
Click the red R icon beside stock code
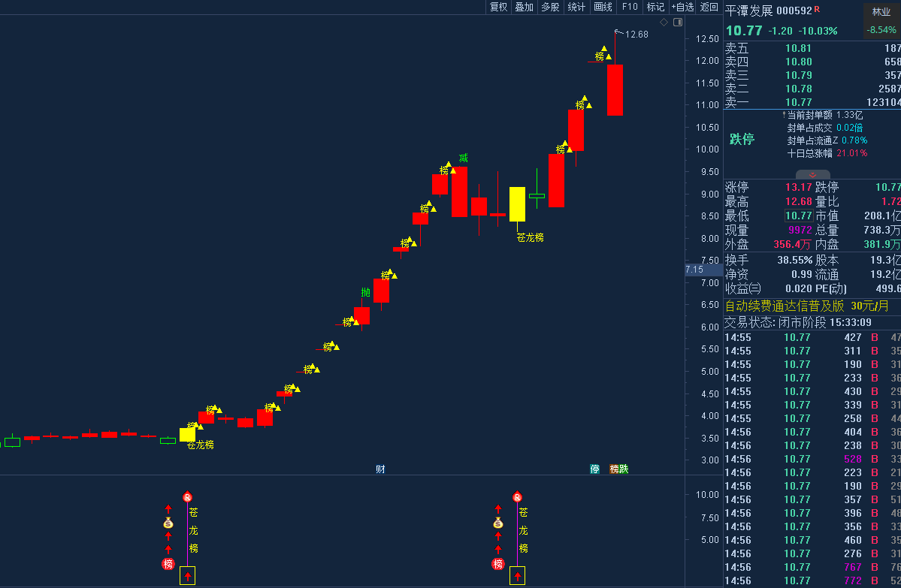[817, 10]
